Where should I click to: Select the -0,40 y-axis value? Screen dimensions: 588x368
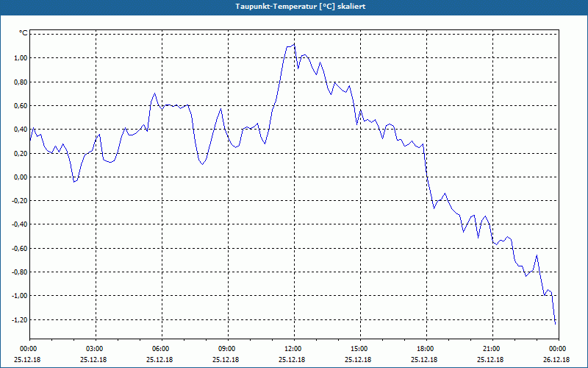pos(21,224)
